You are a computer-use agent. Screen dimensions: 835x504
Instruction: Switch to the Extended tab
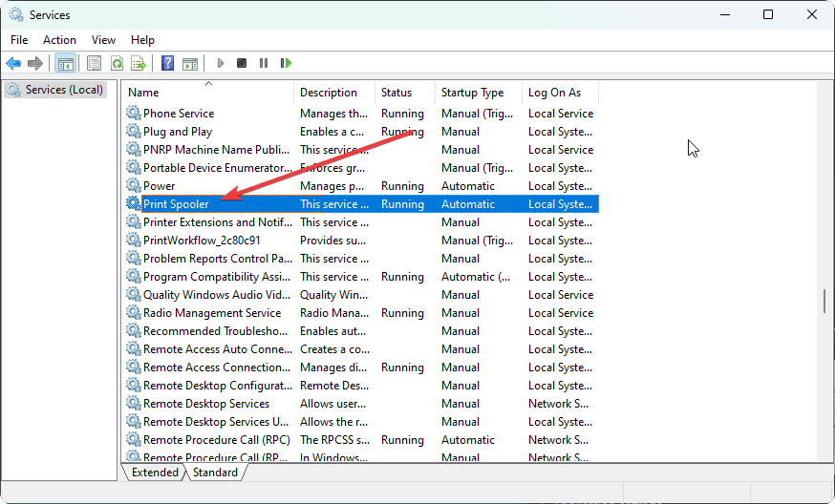(x=155, y=472)
